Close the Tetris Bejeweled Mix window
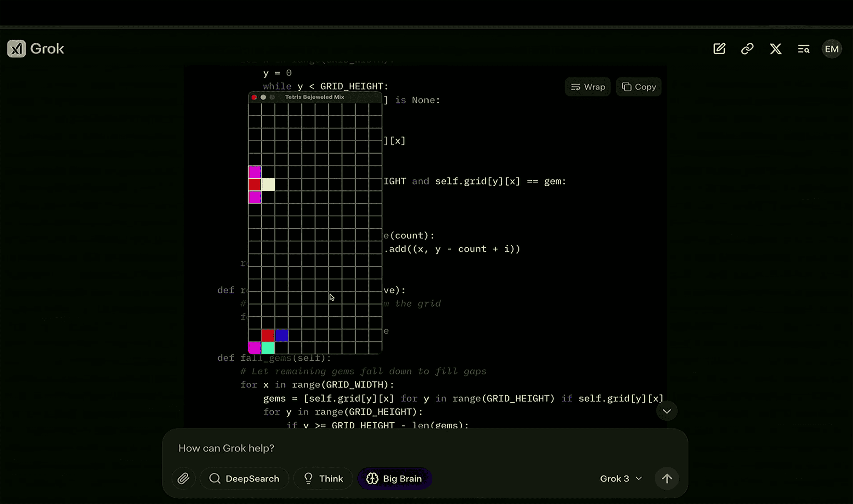This screenshot has height=504, width=853. (x=254, y=97)
